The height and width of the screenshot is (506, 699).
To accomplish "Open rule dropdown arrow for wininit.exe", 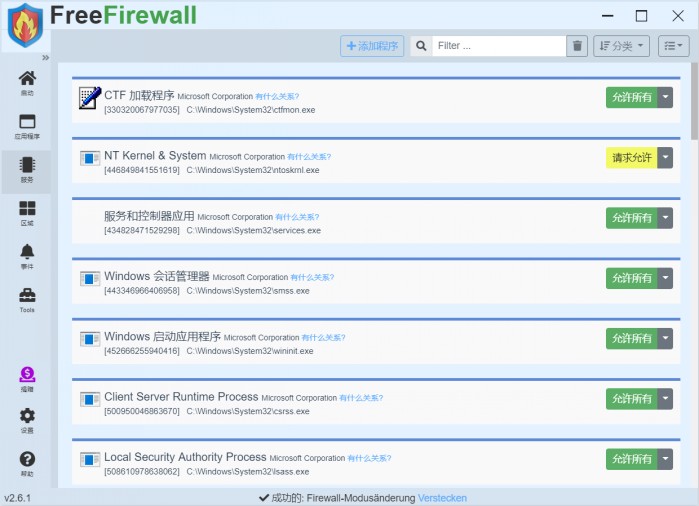I will (x=665, y=338).
